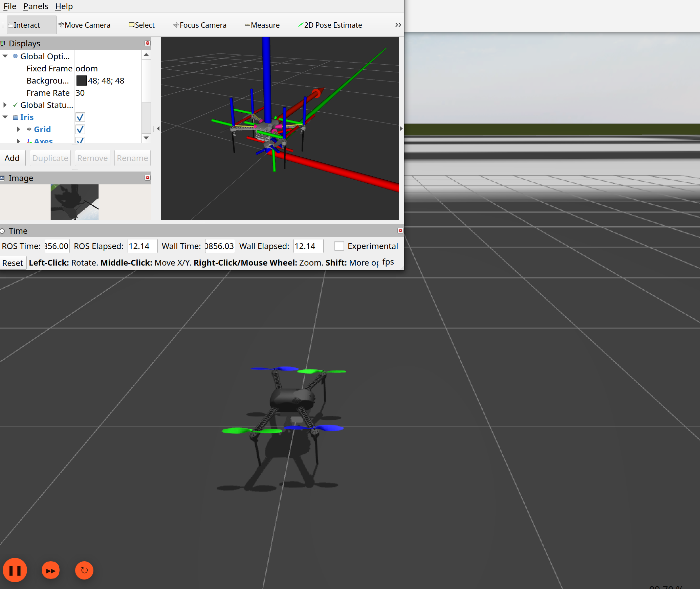Collapse Global Options tree item
The image size is (700, 589).
pyautogui.click(x=5, y=56)
